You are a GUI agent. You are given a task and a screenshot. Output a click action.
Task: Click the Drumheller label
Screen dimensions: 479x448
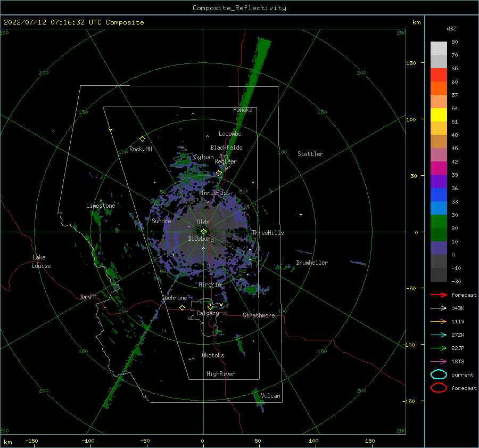click(312, 263)
